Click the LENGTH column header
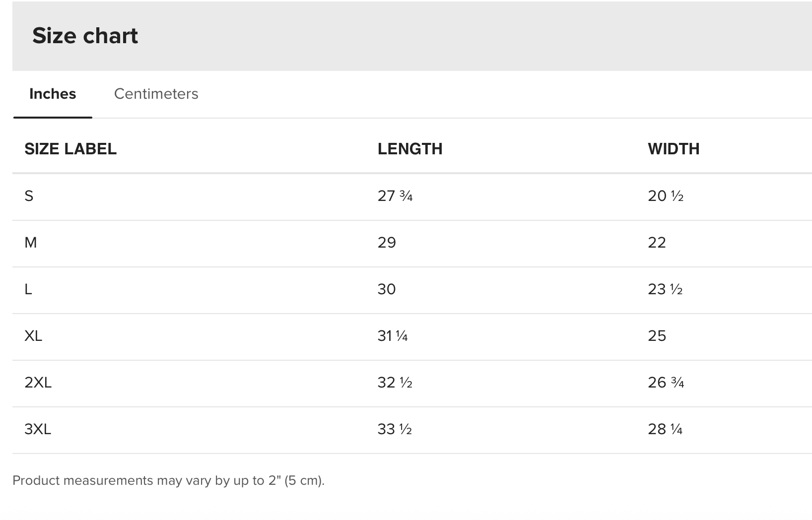This screenshot has height=520, width=812. (410, 149)
